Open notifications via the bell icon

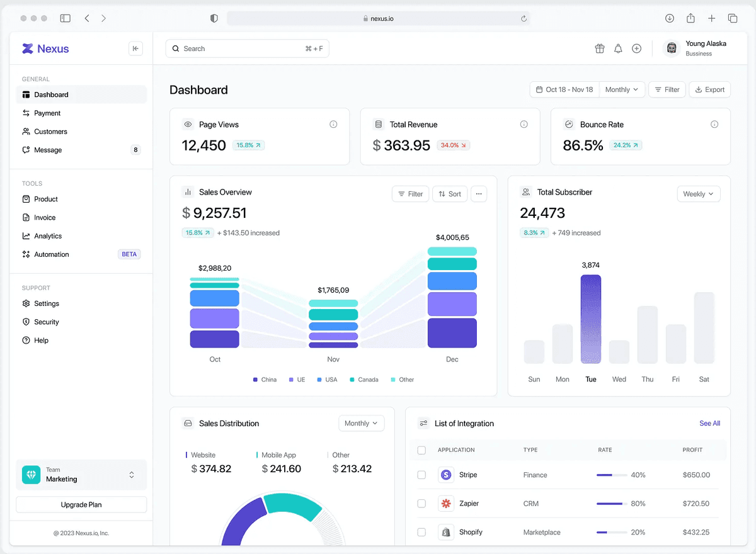[x=618, y=48]
